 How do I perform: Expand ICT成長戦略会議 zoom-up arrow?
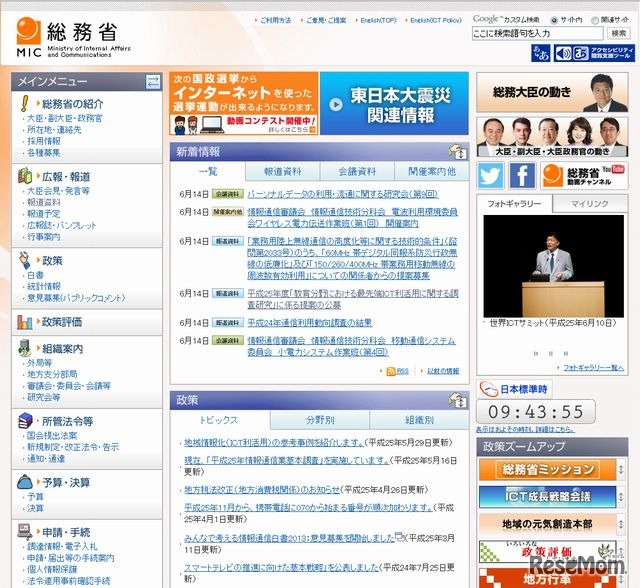click(x=621, y=497)
